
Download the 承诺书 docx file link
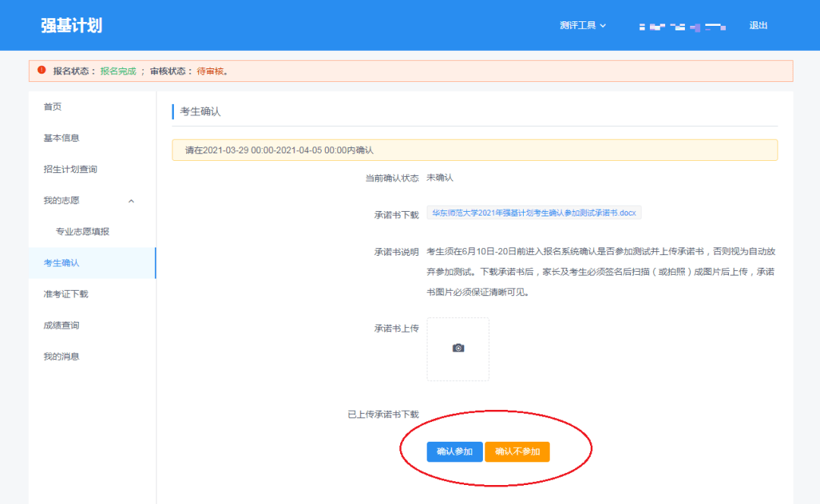(534, 213)
